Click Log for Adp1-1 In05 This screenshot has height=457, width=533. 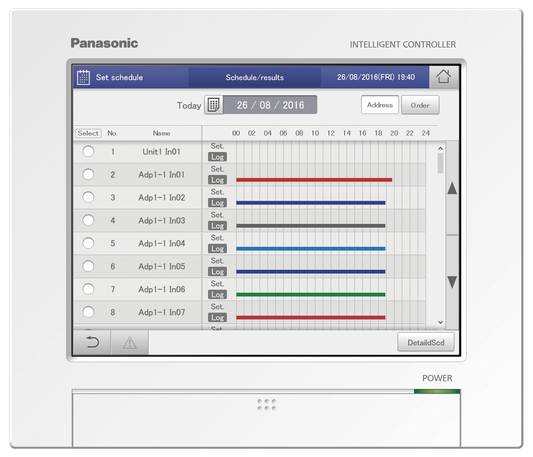pos(218,272)
